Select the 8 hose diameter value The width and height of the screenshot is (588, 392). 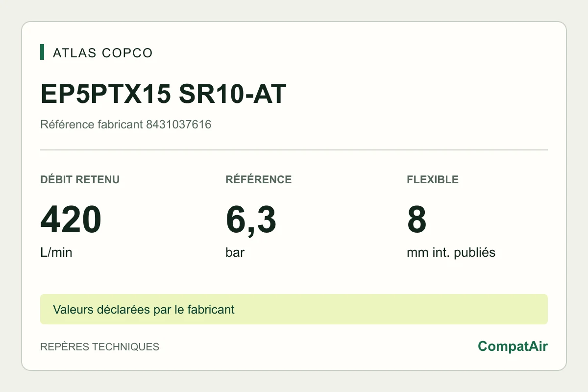[x=417, y=220]
